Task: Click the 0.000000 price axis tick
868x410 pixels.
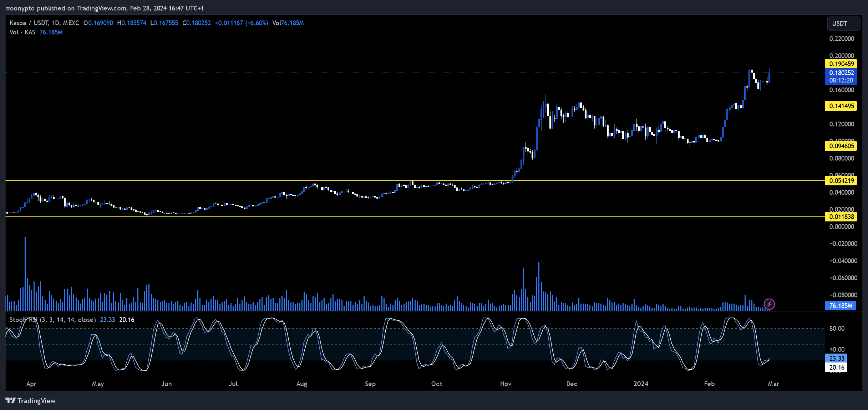Action: [x=842, y=227]
